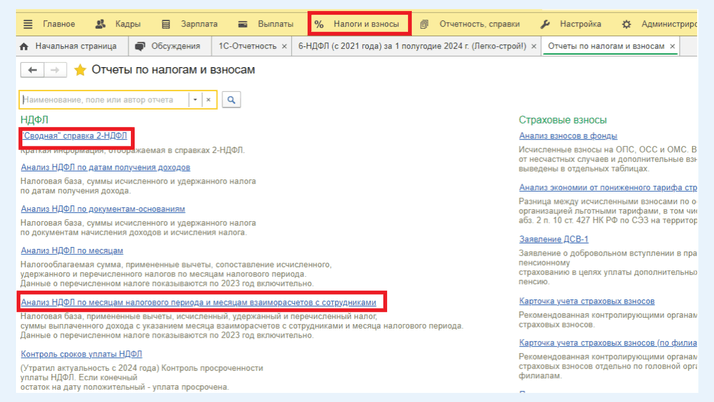The width and height of the screenshot is (714, 402).
Task: Click the percent icon of Налоги и взносы
Action: tap(319, 24)
